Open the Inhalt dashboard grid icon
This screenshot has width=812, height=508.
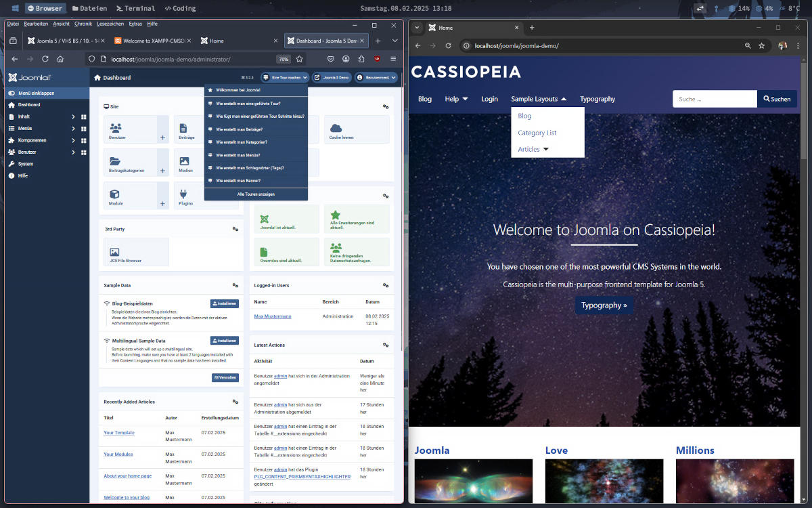(x=84, y=117)
